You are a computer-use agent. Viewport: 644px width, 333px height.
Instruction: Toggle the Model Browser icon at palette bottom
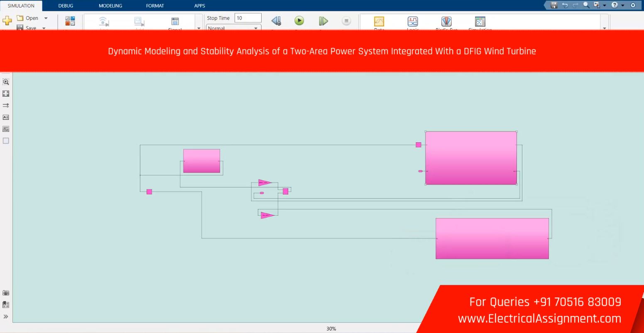click(x=6, y=304)
